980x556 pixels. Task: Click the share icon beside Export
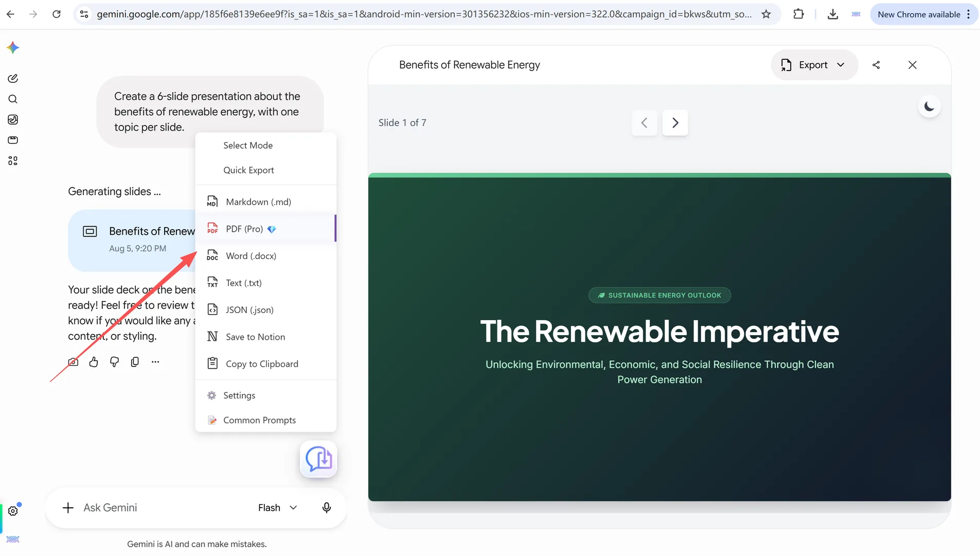[x=876, y=65]
